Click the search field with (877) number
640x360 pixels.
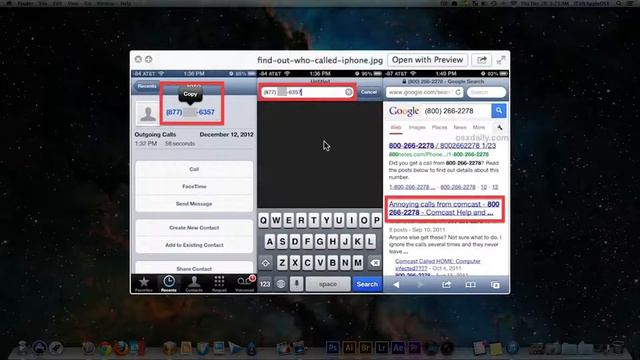pyautogui.click(x=307, y=92)
